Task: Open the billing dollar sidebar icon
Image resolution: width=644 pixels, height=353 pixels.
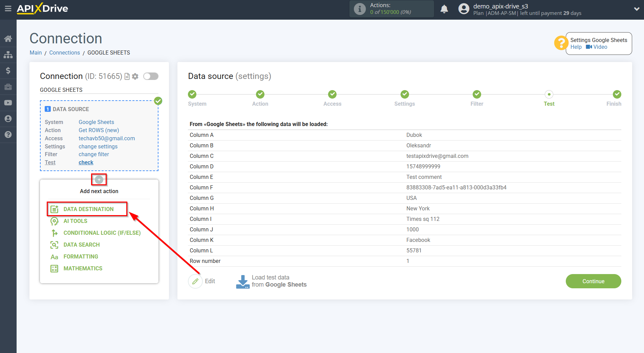Action: tap(8, 70)
